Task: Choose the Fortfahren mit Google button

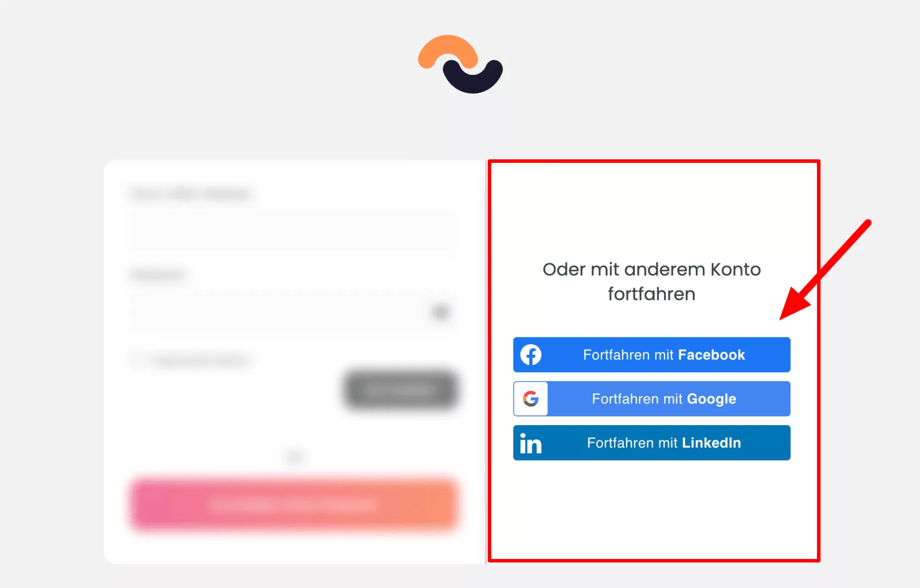Action: click(x=652, y=398)
